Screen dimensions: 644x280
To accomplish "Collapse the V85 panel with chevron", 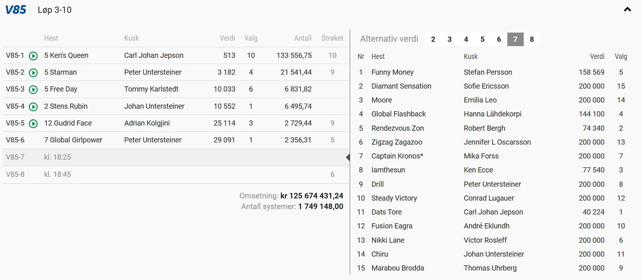I will point(627,10).
